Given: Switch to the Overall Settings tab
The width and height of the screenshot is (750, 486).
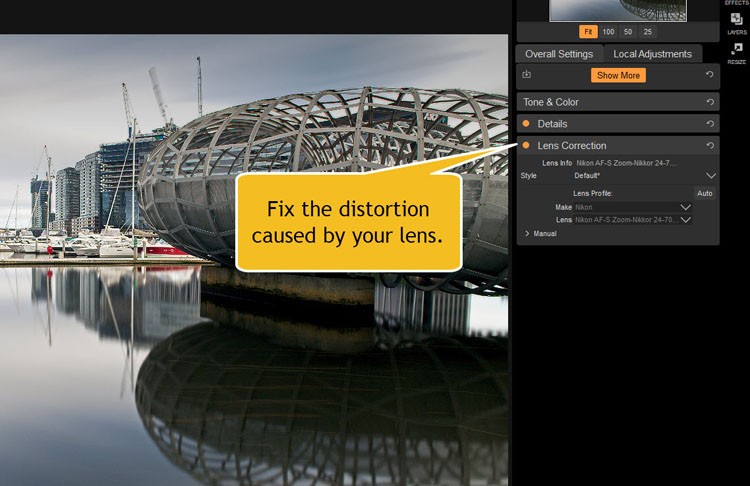Looking at the screenshot, I should tap(559, 54).
